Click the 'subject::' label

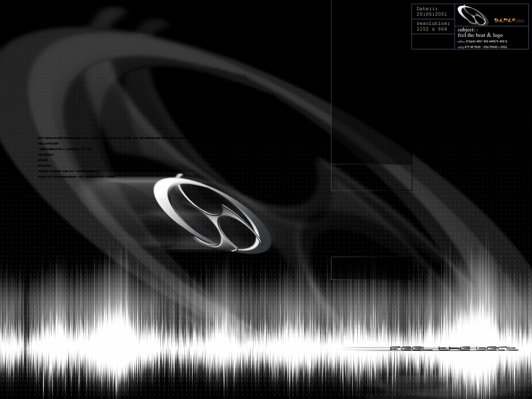point(467,30)
